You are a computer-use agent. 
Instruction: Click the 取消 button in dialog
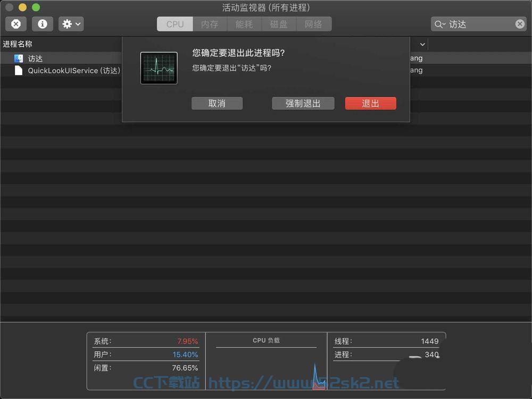click(217, 104)
